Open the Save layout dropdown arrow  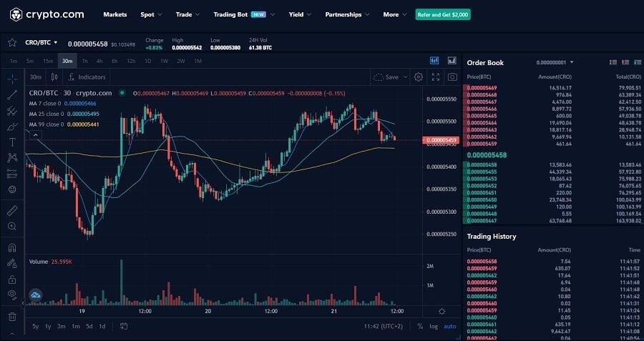406,76
